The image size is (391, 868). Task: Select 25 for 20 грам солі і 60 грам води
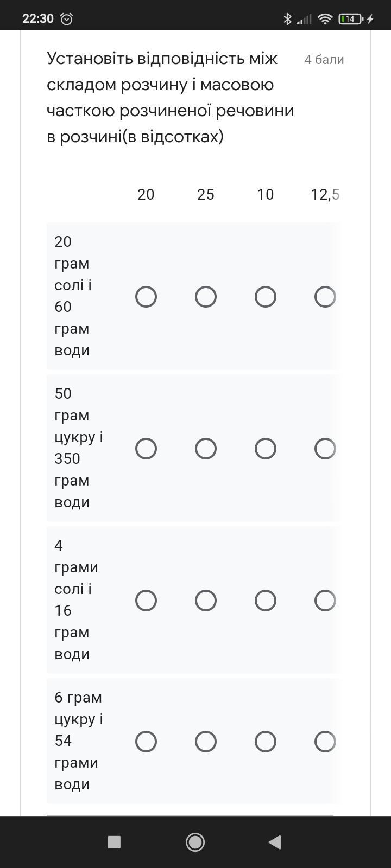[206, 297]
